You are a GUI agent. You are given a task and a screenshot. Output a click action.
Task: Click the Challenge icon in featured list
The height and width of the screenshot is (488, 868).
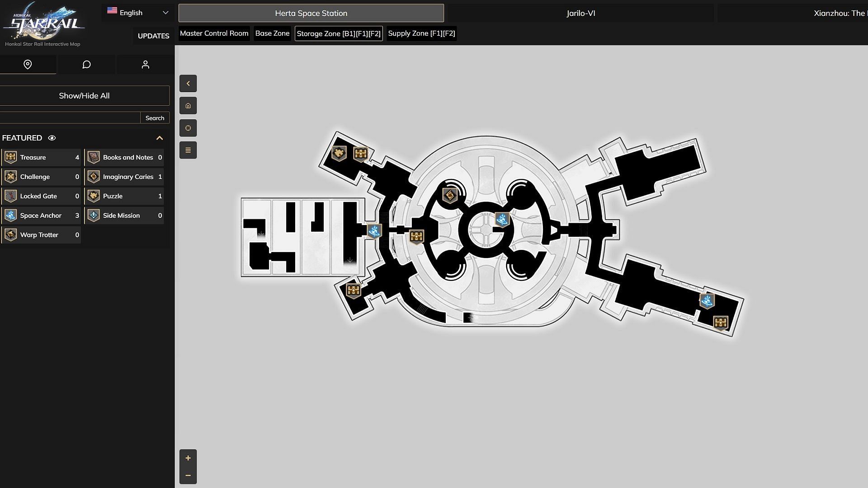pyautogui.click(x=10, y=176)
